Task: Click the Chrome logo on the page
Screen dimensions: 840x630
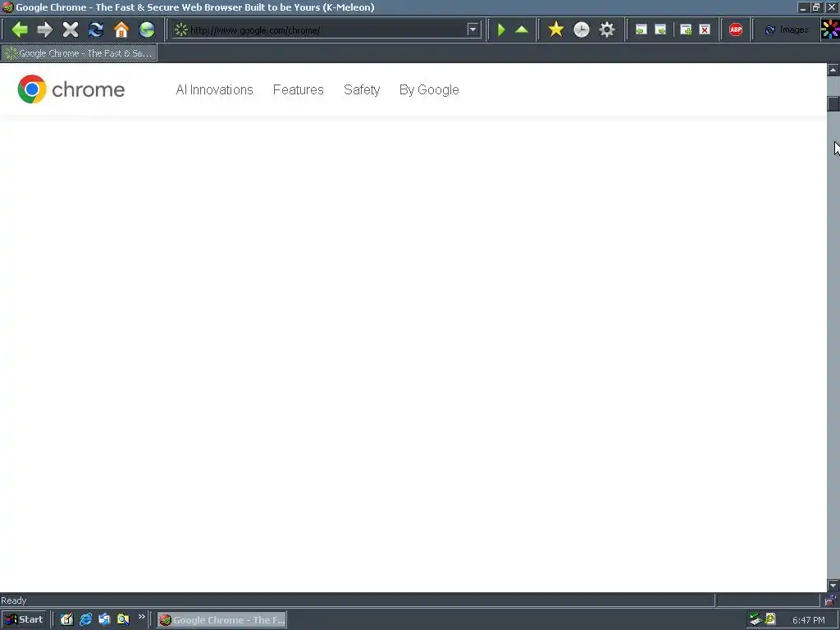Action: [x=71, y=89]
